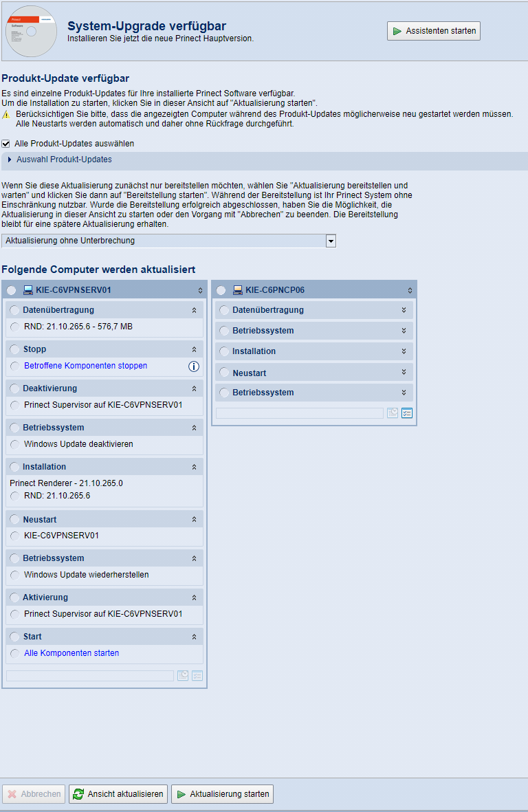
Task: Click status circle beside Installation in KIE-C6PNCP06 panel
Action: point(224,351)
